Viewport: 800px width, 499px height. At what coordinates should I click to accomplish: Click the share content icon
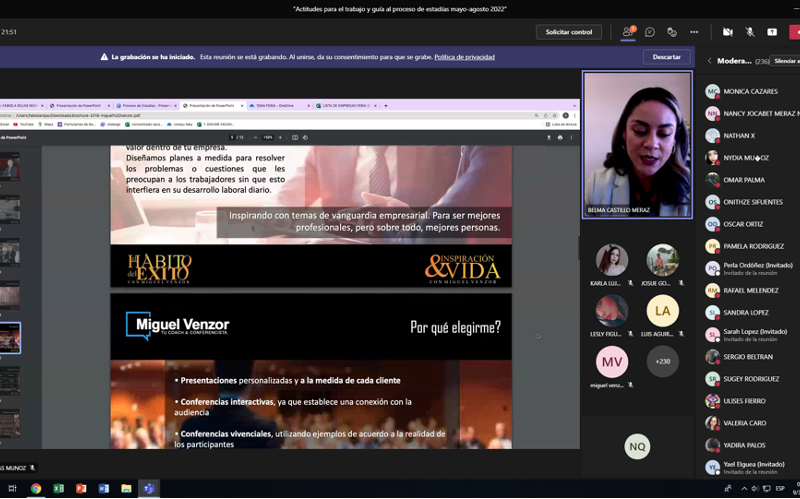(772, 32)
